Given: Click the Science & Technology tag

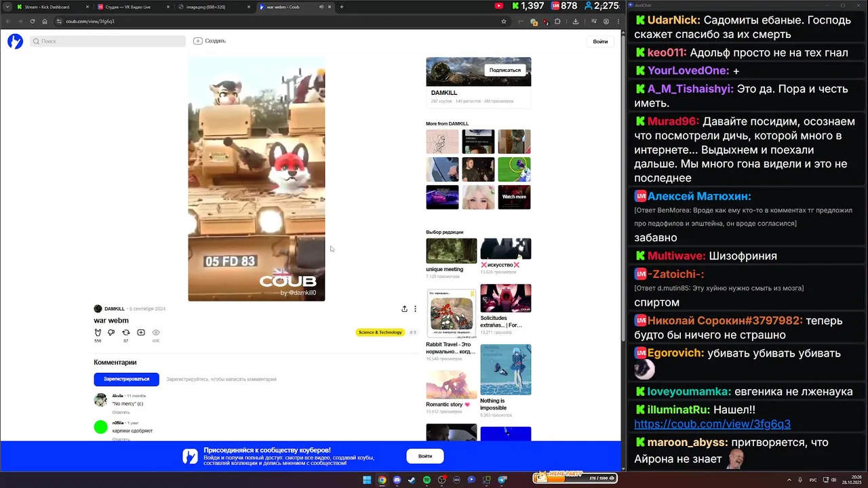Looking at the screenshot, I should point(380,332).
